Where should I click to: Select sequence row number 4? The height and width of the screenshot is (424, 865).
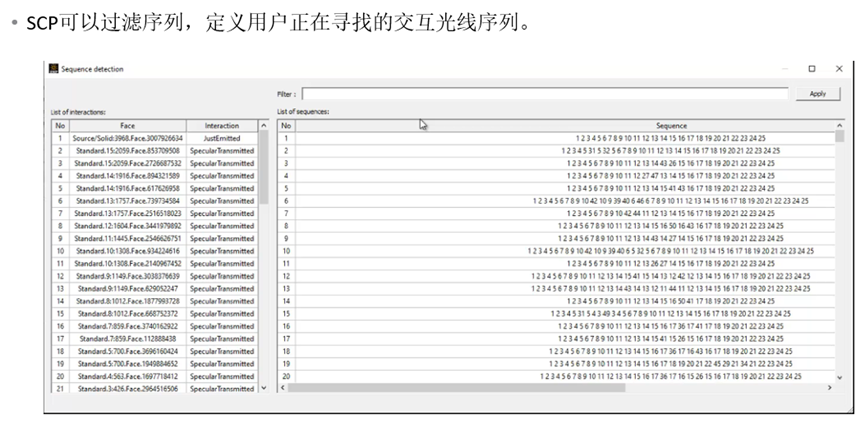tap(556, 176)
